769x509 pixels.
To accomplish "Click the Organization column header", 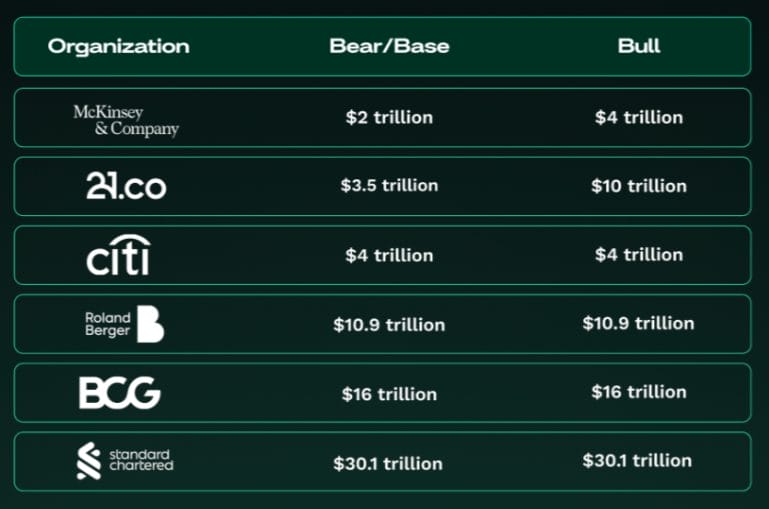I will click(x=119, y=47).
